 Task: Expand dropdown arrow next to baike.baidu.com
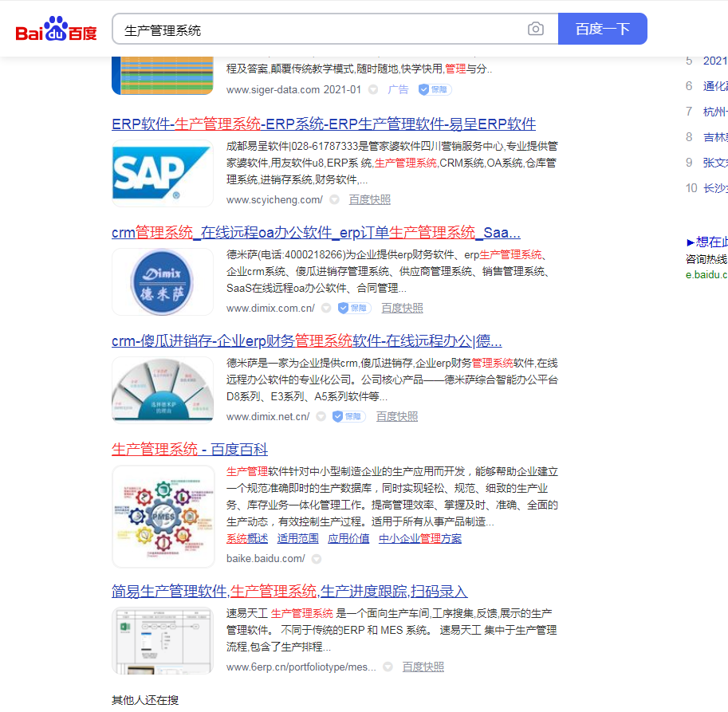coord(317,559)
